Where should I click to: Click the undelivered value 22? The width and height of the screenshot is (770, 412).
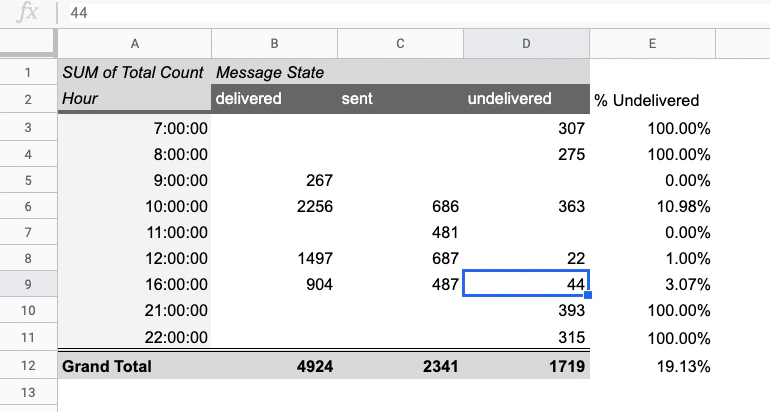point(526,258)
